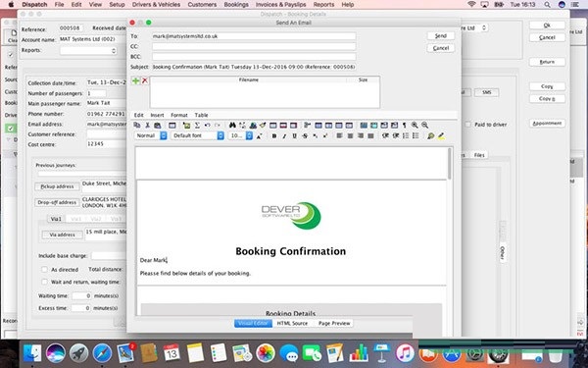
Task: Click into the CC input field
Action: 254,46
